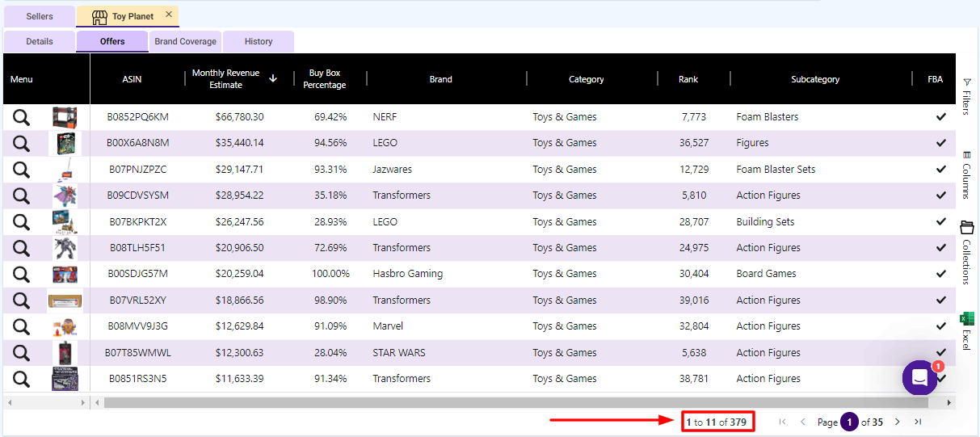Open details magnifier for ASIN B07VRL52XY
980x437 pixels.
click(x=21, y=300)
